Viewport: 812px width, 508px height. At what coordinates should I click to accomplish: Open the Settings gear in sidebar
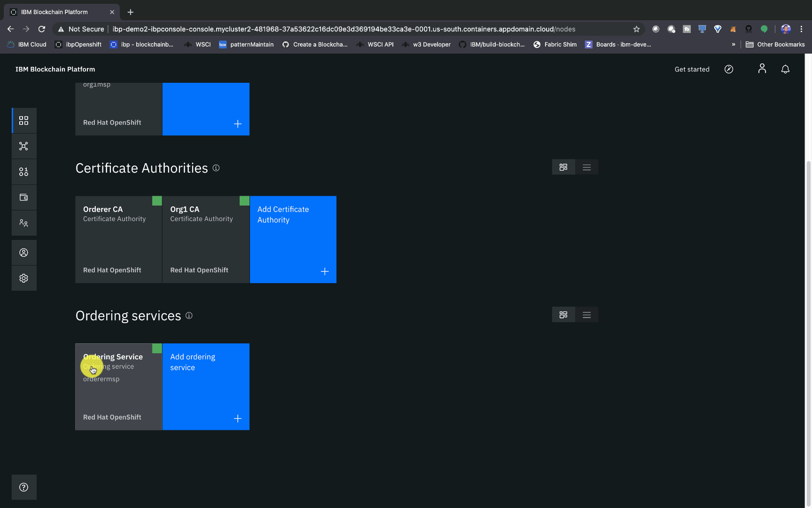pyautogui.click(x=23, y=278)
